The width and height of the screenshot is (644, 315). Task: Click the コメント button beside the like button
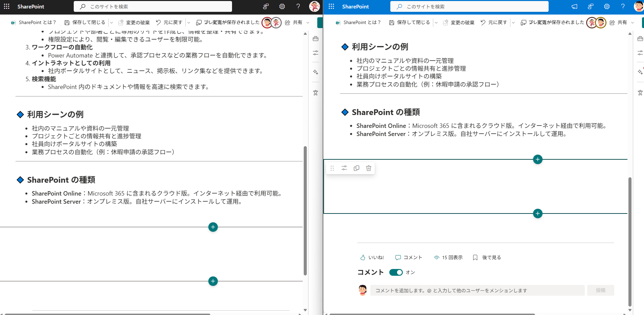409,257
